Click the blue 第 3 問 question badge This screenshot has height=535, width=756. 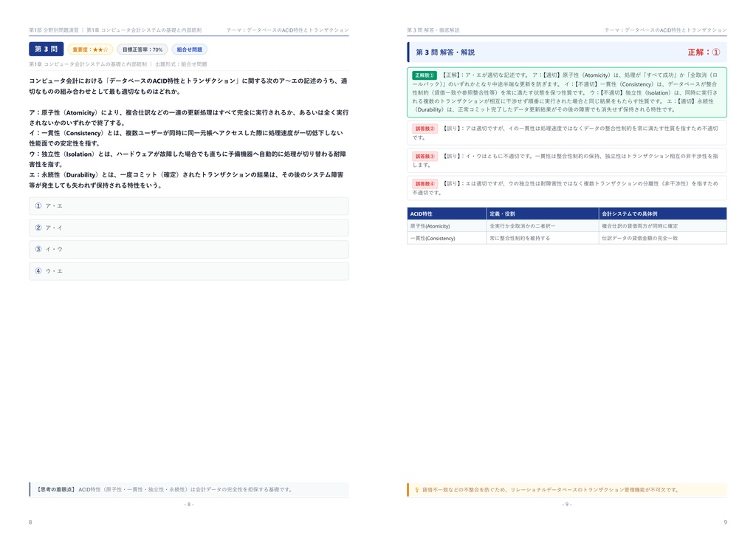[x=47, y=50]
